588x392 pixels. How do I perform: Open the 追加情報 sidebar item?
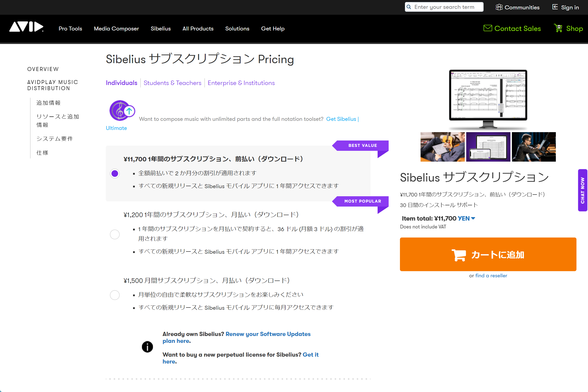click(48, 103)
